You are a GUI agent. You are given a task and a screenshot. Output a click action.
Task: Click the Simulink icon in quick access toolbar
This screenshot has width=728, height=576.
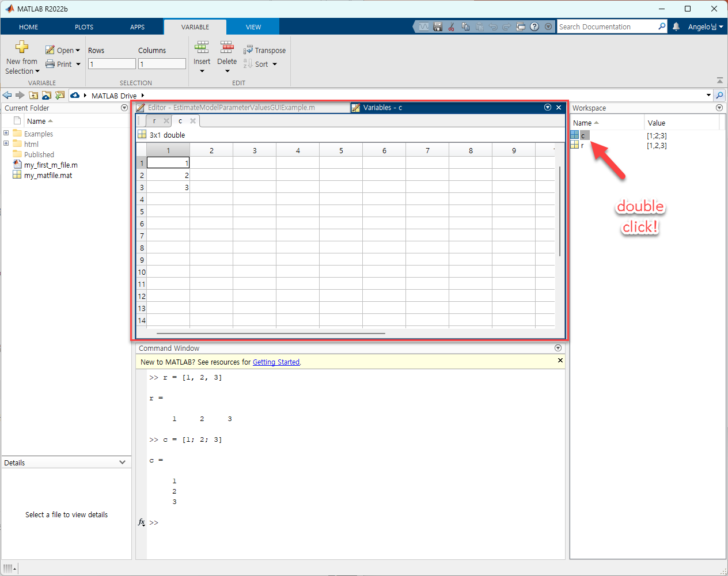(424, 26)
